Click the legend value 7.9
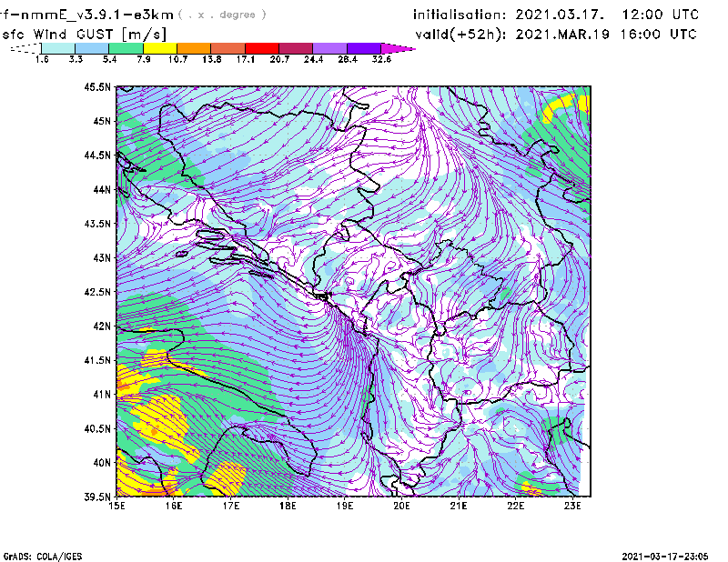 tap(144, 59)
